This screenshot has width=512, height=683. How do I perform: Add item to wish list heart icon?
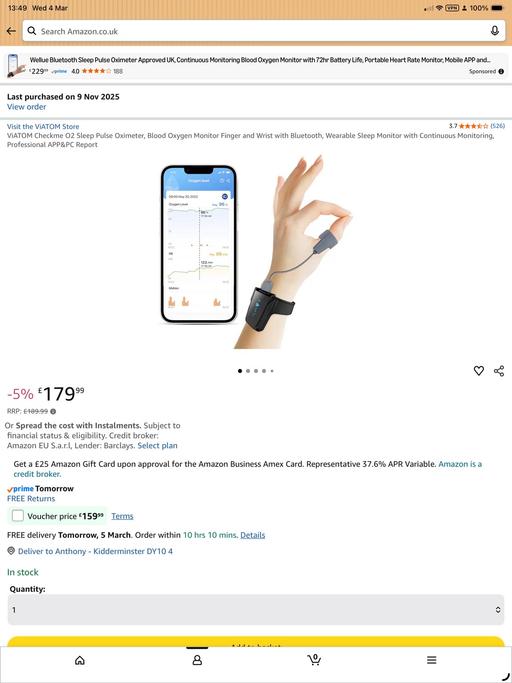478,371
